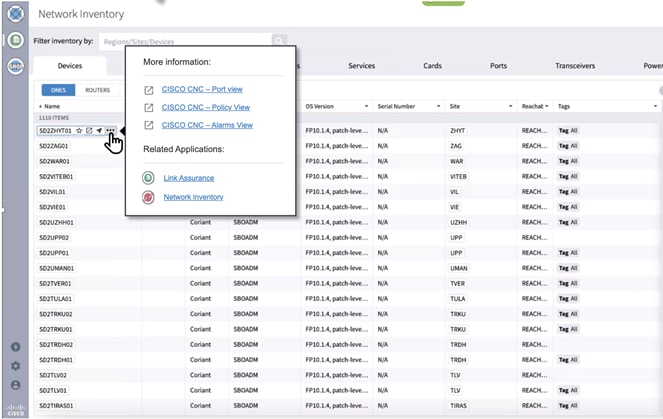Open the CISCO CNC – Alarms View link

point(207,125)
